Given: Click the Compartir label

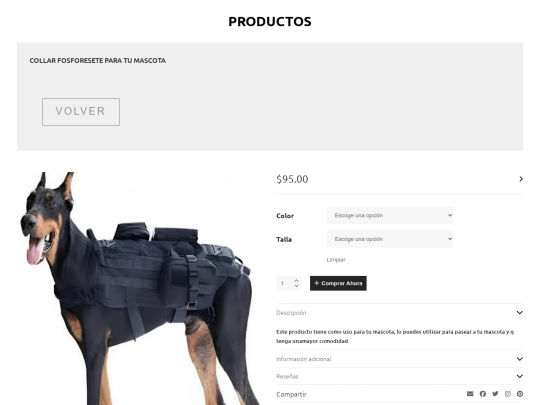Looking at the screenshot, I should [x=291, y=394].
